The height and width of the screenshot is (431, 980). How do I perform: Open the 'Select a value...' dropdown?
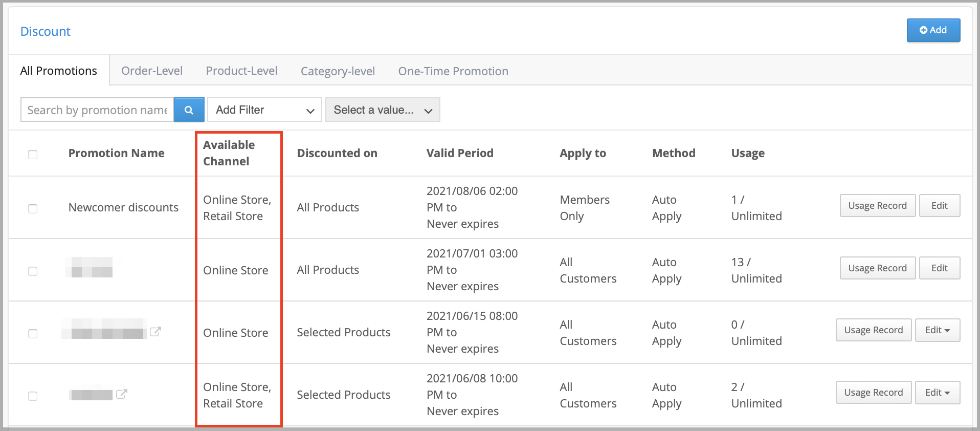(x=382, y=110)
